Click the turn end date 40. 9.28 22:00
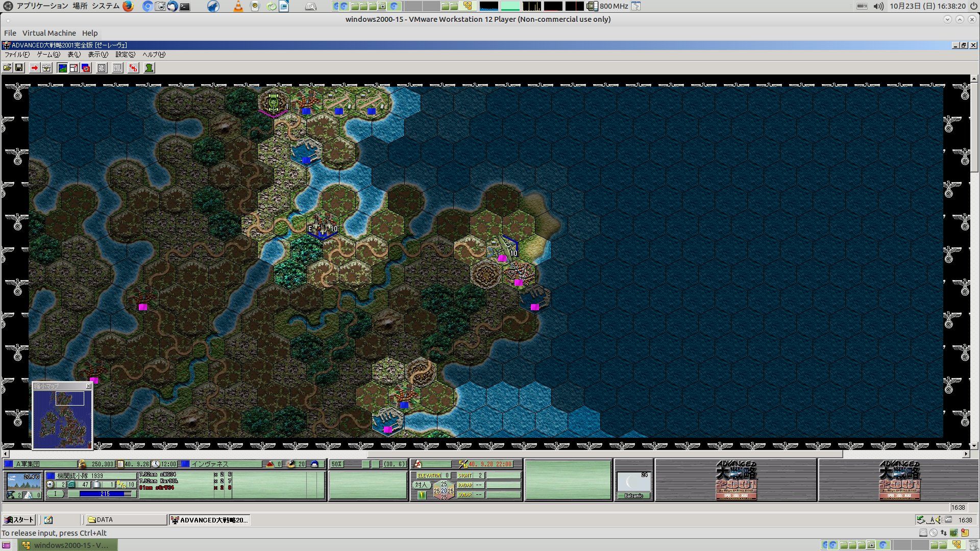This screenshot has width=980, height=551. (490, 464)
